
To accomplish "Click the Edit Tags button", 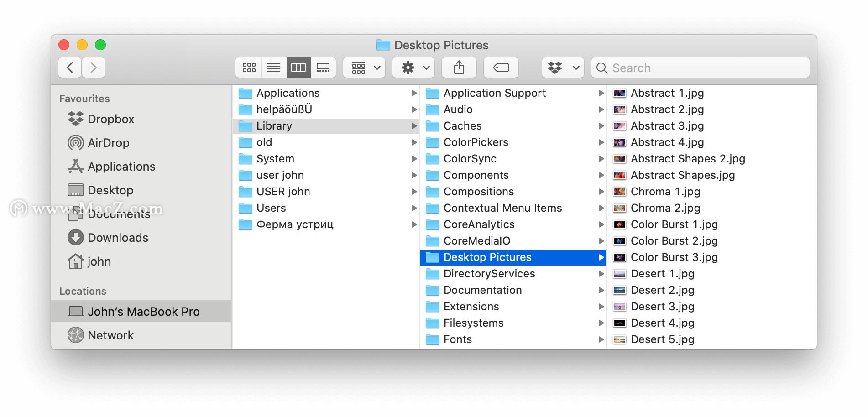I will [501, 68].
